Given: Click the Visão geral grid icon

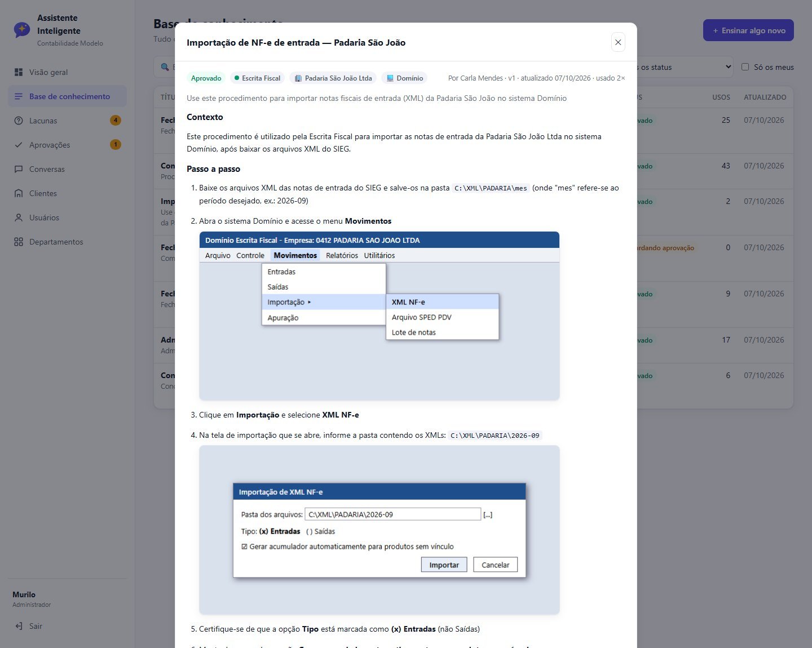Looking at the screenshot, I should point(19,72).
